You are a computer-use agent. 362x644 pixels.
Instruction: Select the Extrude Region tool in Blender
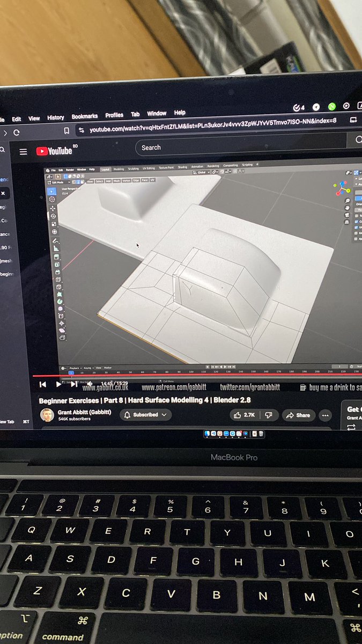(x=56, y=257)
